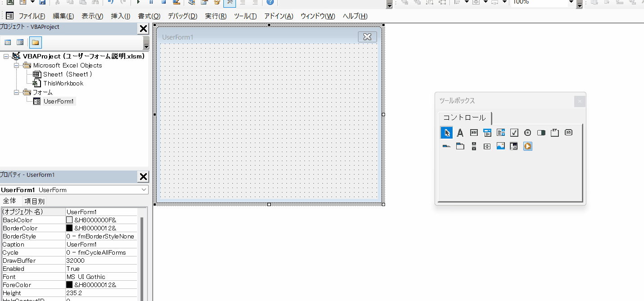Toggle folders icon in project panel

pos(35,43)
